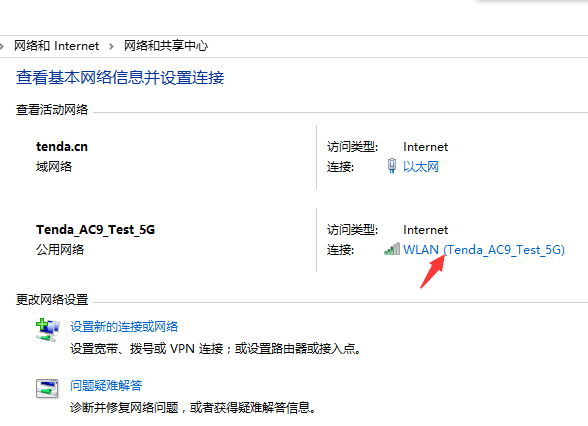Image resolution: width=588 pixels, height=426 pixels.
Task: Expand the leftmost breadcrumb arrow
Action: (x=2, y=46)
